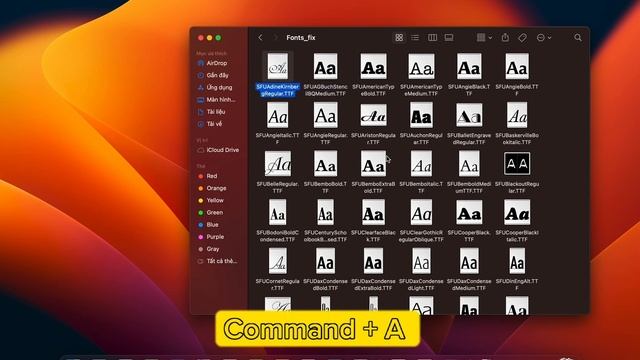This screenshot has height=360, width=640.
Task: Select the SFUBlackoutRegular.TTF font icon
Action: [x=517, y=164]
